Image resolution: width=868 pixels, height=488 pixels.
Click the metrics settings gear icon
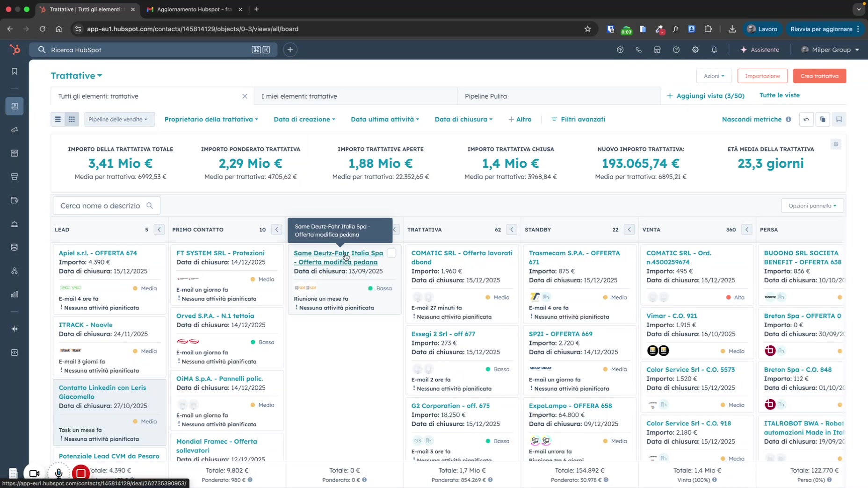coord(836,144)
